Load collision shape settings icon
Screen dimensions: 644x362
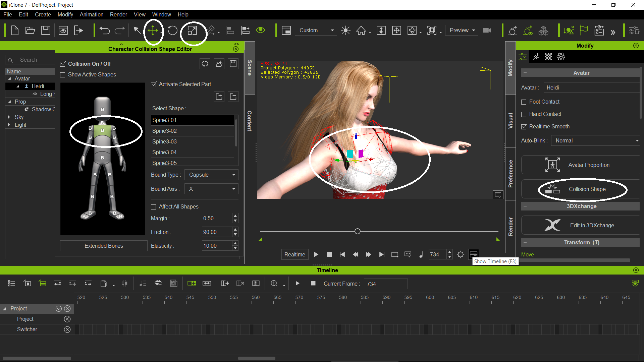(x=219, y=64)
